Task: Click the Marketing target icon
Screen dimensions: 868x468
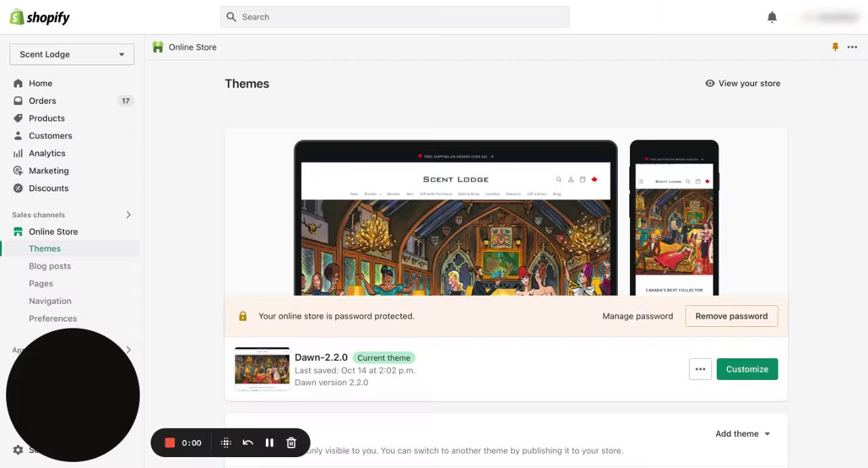Action: point(18,171)
